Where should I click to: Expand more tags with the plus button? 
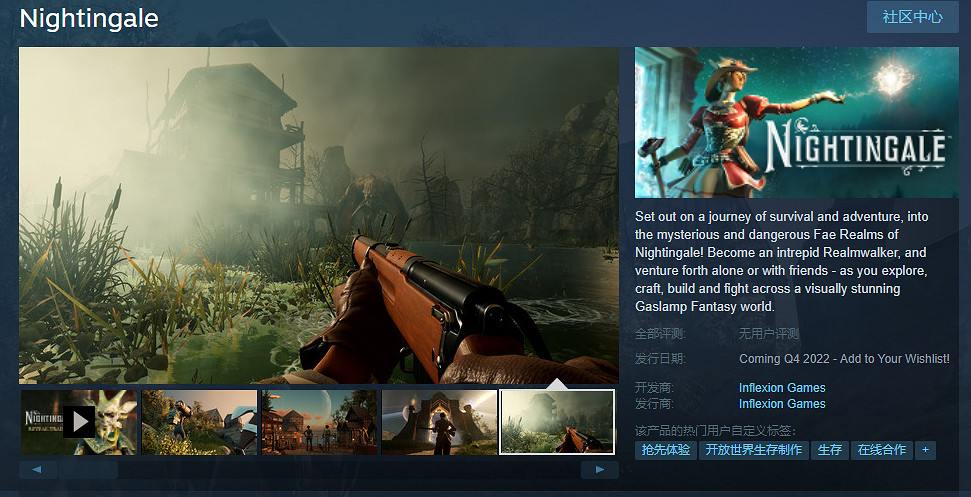[x=926, y=450]
